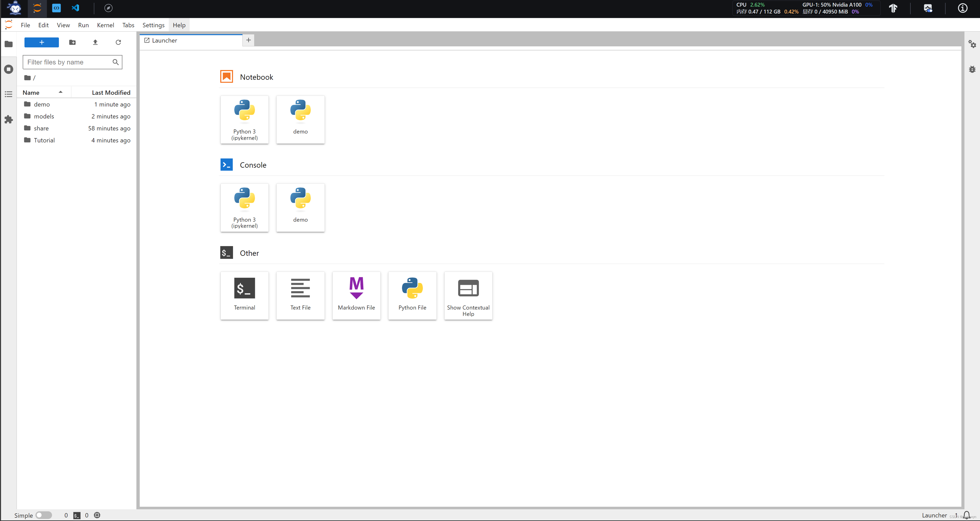Create a Python 3 (ipykernel) notebook
The width and height of the screenshot is (980, 521).
[244, 119]
